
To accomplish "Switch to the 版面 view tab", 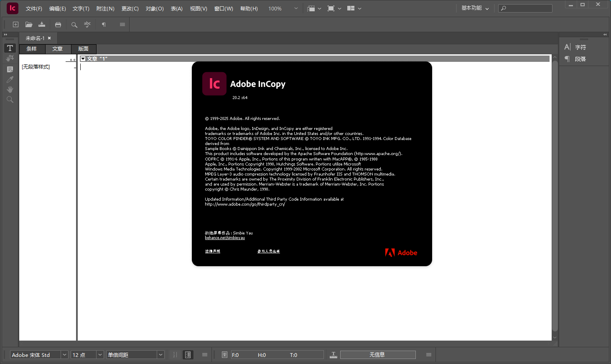I will [83, 49].
